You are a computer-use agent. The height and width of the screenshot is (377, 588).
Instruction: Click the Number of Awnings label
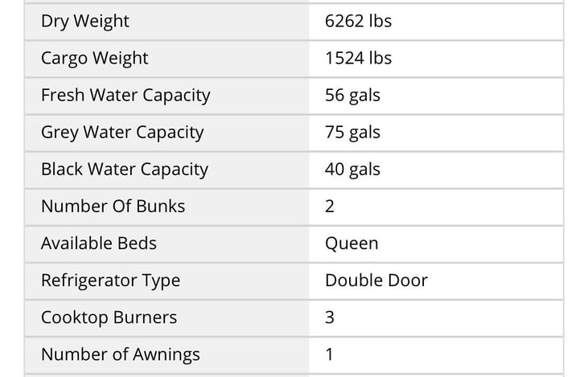coord(121,354)
